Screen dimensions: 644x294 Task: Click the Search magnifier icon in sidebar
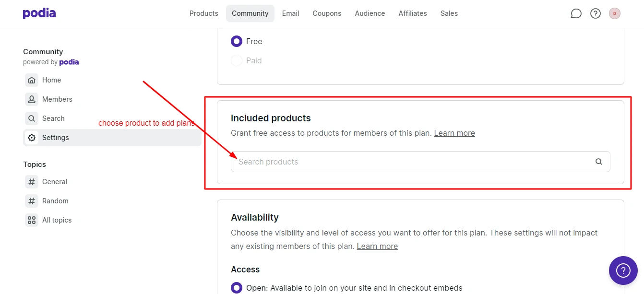pyautogui.click(x=32, y=118)
